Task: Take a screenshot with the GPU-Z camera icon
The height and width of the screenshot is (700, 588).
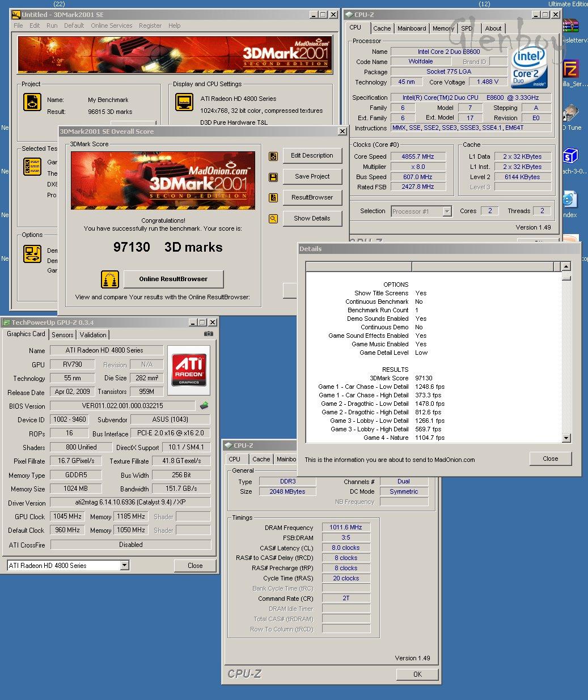Action: [209, 334]
